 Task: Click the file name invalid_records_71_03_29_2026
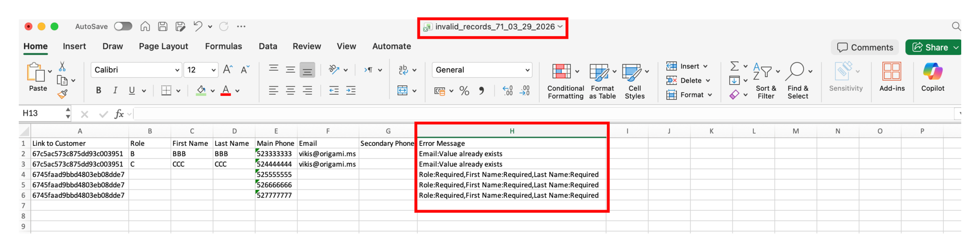(x=495, y=26)
